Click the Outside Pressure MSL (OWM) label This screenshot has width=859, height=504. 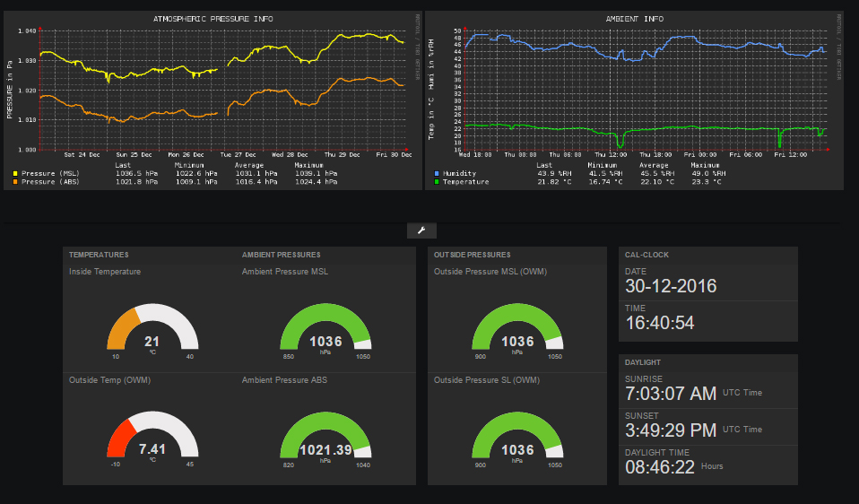coord(490,272)
